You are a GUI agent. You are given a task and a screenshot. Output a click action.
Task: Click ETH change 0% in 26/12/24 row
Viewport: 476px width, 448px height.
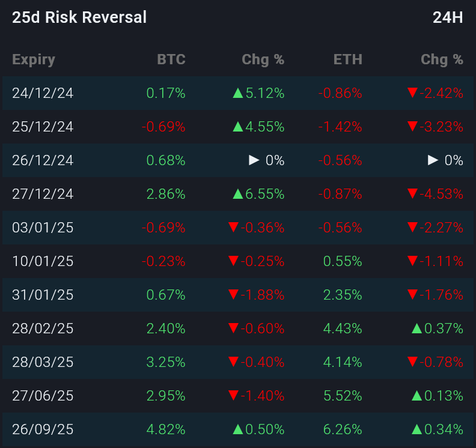tap(445, 160)
